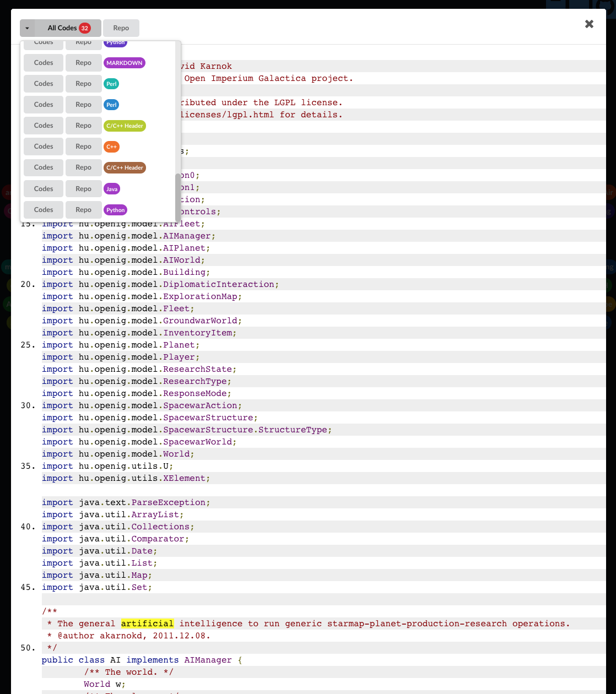
Task: Collapse the caret dropdown beside All Codes
Action: click(27, 28)
